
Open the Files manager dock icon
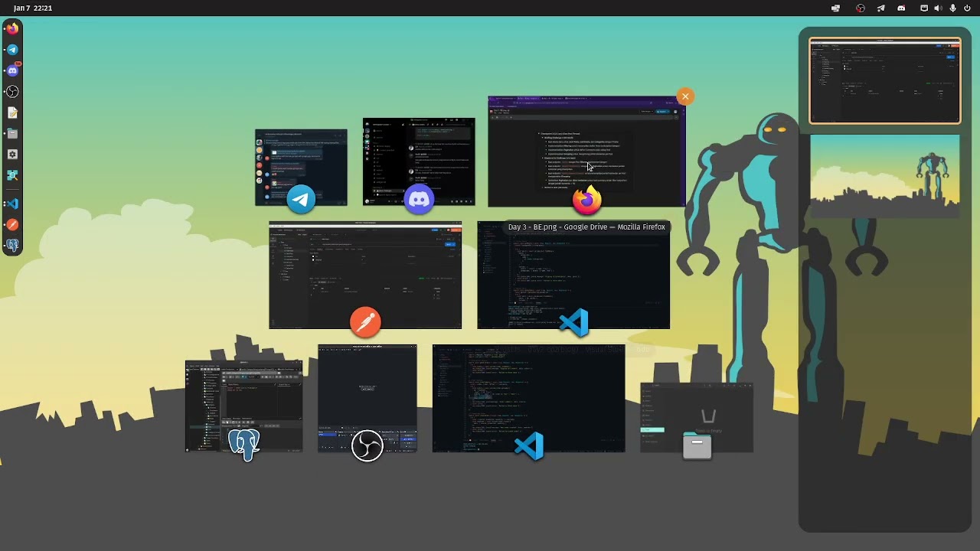click(12, 134)
